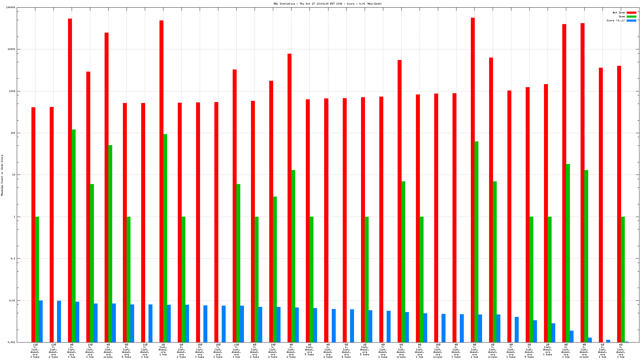Viewport: 644px width, 362px height.
Task: Select the 2@ list.dnswl.org 3 hops label
Action: click(548, 350)
